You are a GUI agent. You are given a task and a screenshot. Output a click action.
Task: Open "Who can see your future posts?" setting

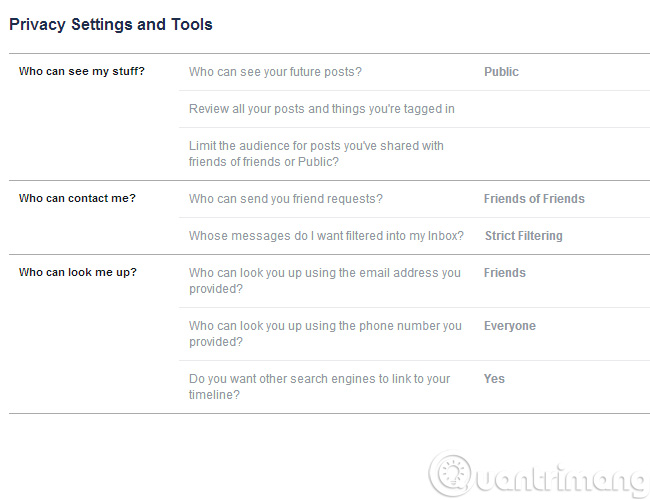click(x=275, y=72)
